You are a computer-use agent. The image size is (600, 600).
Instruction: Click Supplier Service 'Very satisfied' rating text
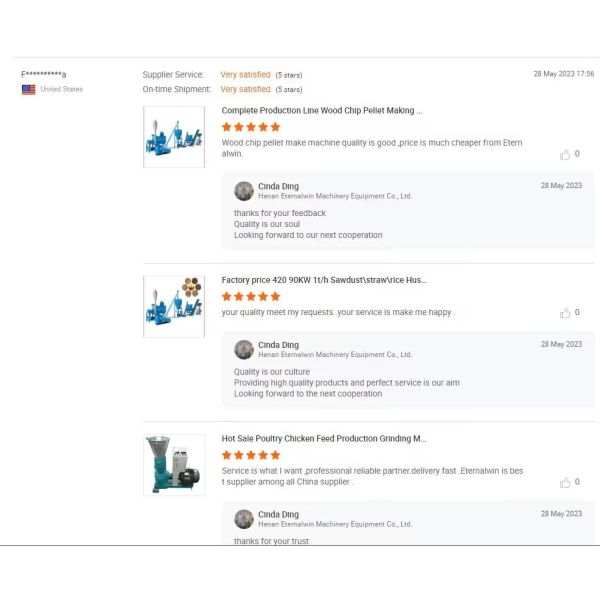point(245,74)
